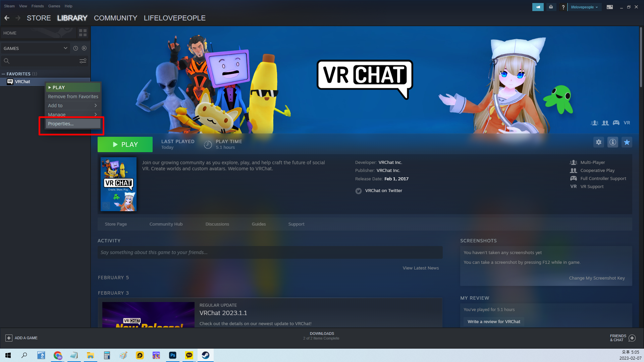The height and width of the screenshot is (362, 644).
Task: Select Properties... in context menu
Action: point(73,124)
